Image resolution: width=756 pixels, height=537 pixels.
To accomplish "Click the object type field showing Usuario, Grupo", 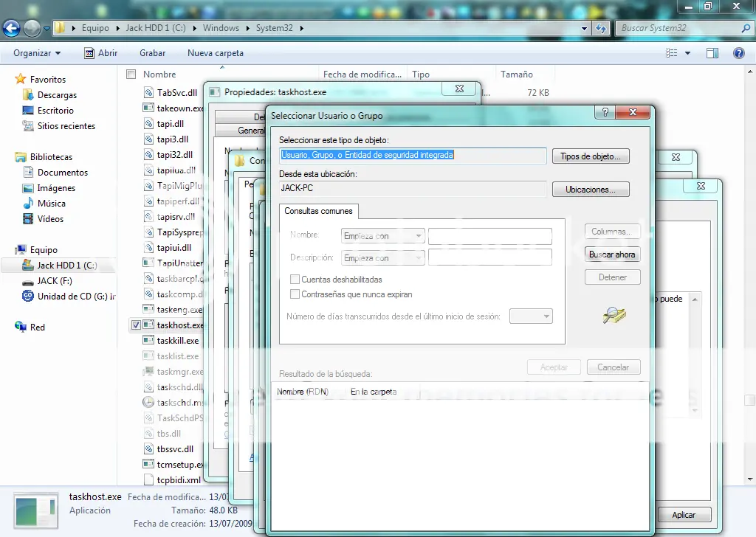I will click(413, 155).
